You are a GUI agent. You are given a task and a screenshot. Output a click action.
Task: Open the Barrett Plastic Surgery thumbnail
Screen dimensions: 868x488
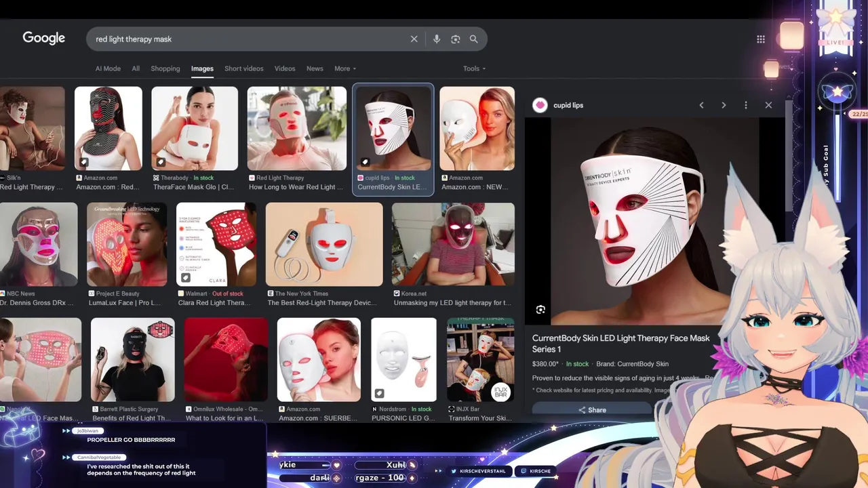(x=133, y=360)
